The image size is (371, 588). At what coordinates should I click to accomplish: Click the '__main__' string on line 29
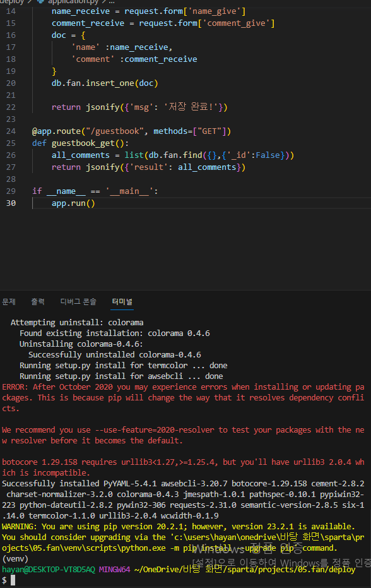[129, 191]
